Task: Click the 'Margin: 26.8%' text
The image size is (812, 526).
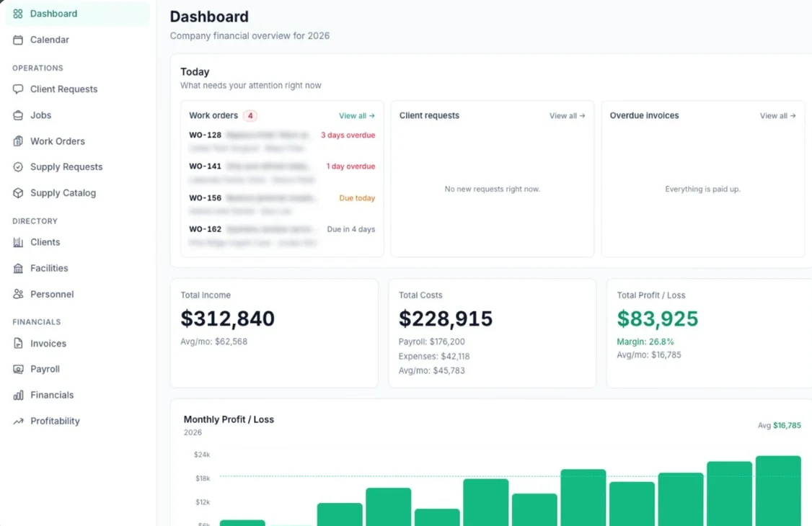Action: coord(645,342)
